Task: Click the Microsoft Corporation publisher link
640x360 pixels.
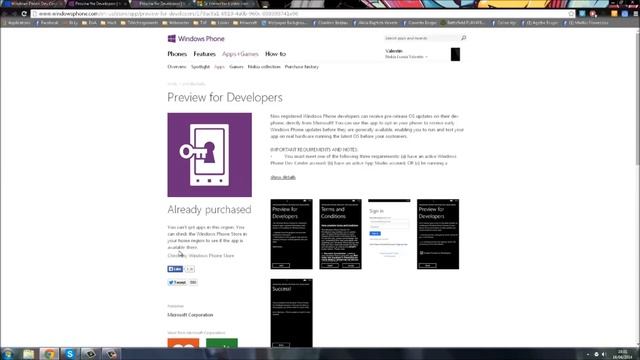Action: (190, 315)
